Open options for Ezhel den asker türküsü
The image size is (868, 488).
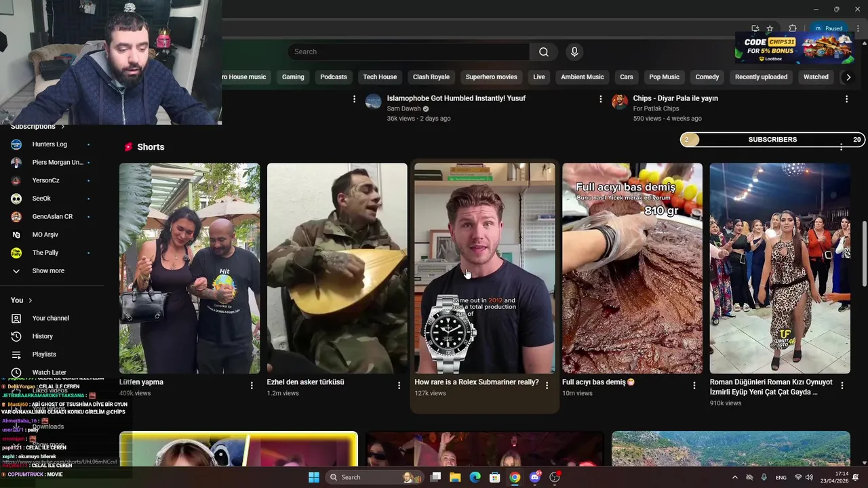[x=399, y=385]
